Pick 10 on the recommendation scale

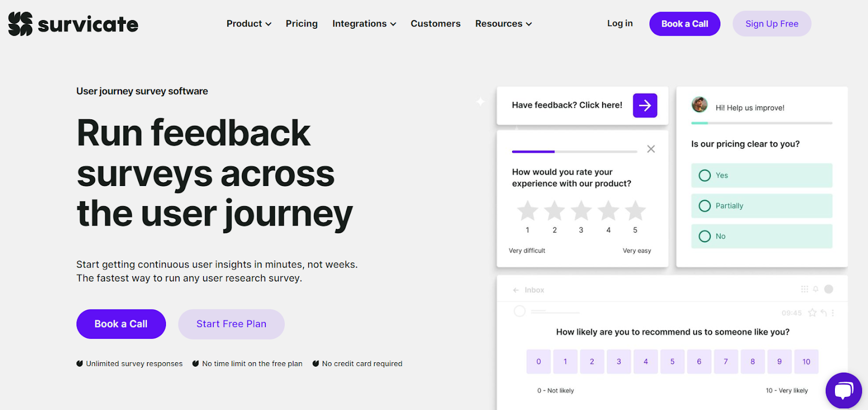click(806, 361)
